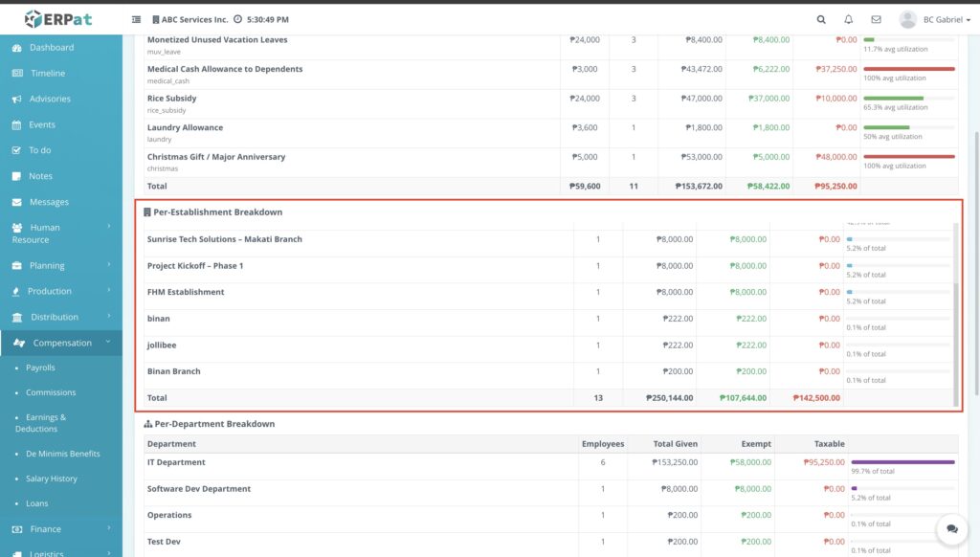Select the Sunrise Tech Solutions – Makati Branch row
The height and width of the screenshot is (557, 980).
coord(224,239)
